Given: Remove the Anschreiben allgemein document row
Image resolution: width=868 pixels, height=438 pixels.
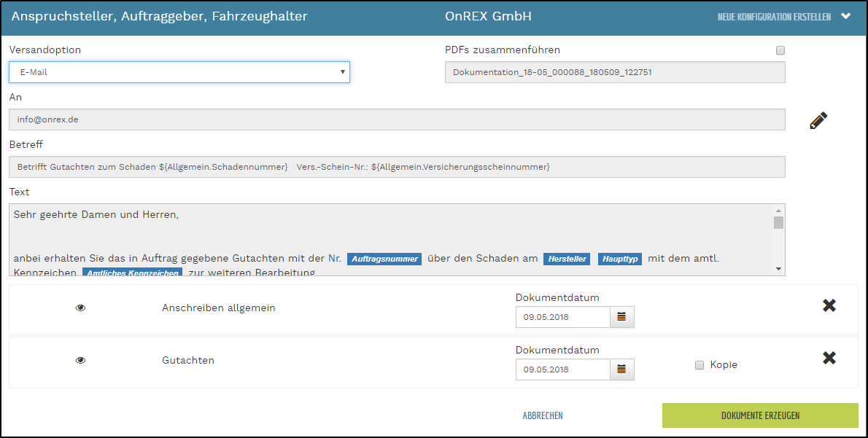Looking at the screenshot, I should pos(829,306).
